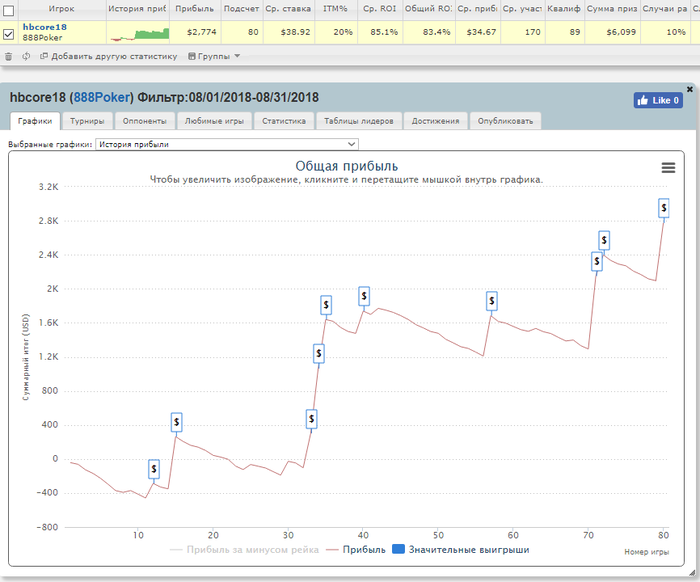Open the Любимые игры tab

pos(214,121)
